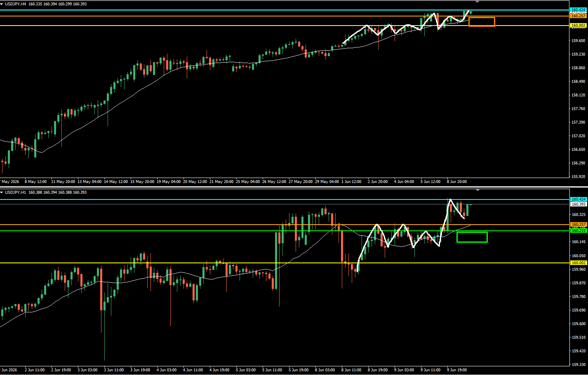Click the 159.230 value on the H4 price scale
Screen dimensions: 588x375
click(x=579, y=54)
